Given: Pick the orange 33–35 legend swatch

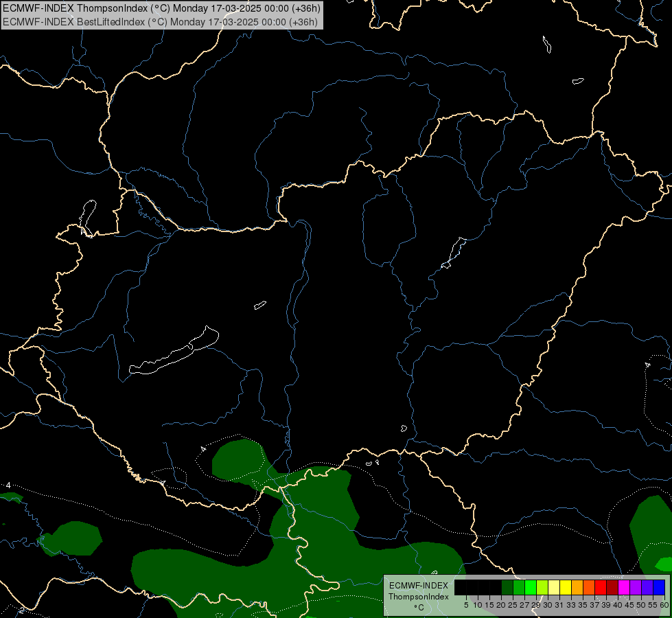Looking at the screenshot, I should (x=577, y=587).
